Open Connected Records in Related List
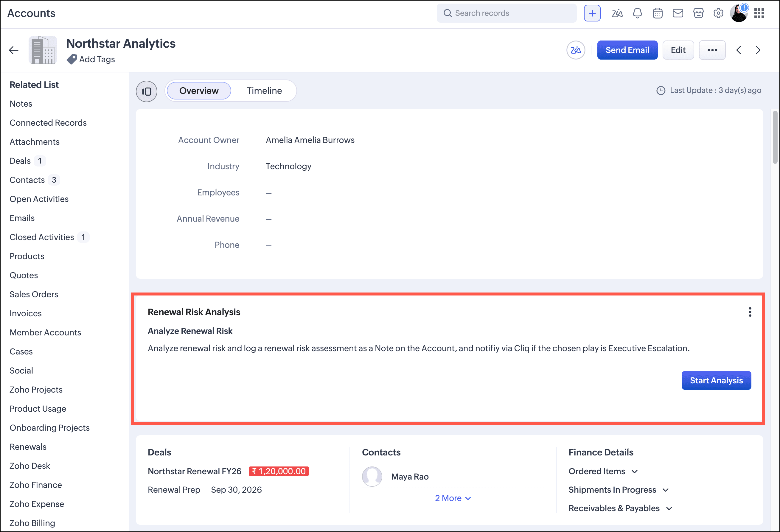Viewport: 780px width, 532px height. (48, 123)
